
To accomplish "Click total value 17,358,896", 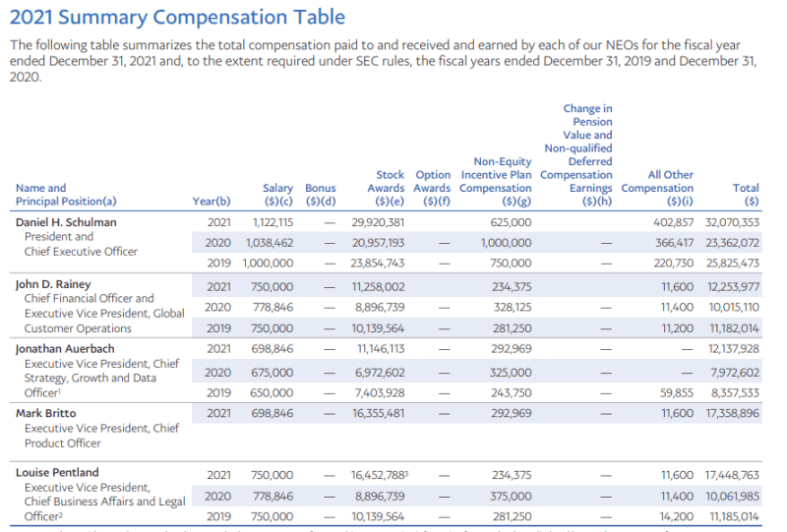I will coord(732,413).
